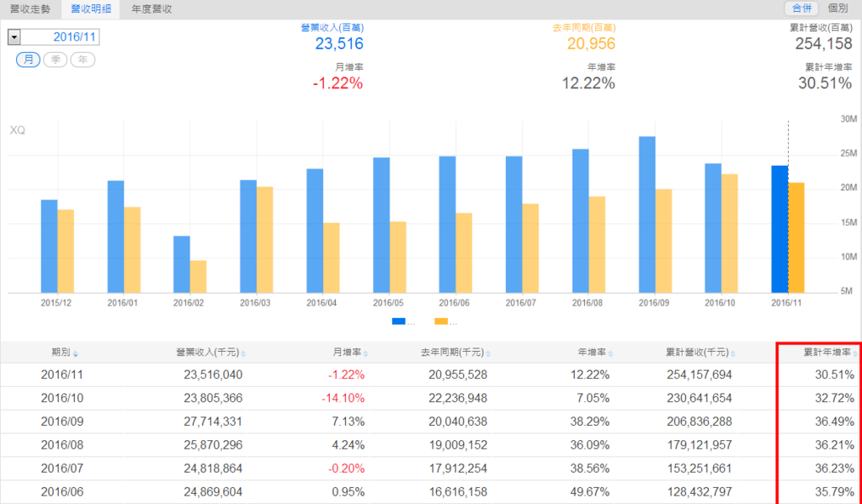Click last-year value 20,955,528
The image size is (862, 504).
click(x=458, y=374)
